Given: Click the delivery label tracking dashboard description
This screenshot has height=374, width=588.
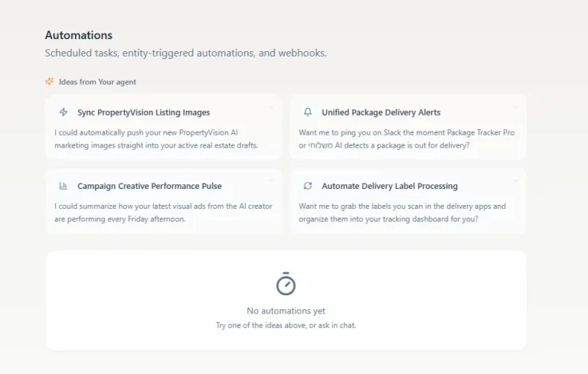Looking at the screenshot, I should (x=402, y=212).
